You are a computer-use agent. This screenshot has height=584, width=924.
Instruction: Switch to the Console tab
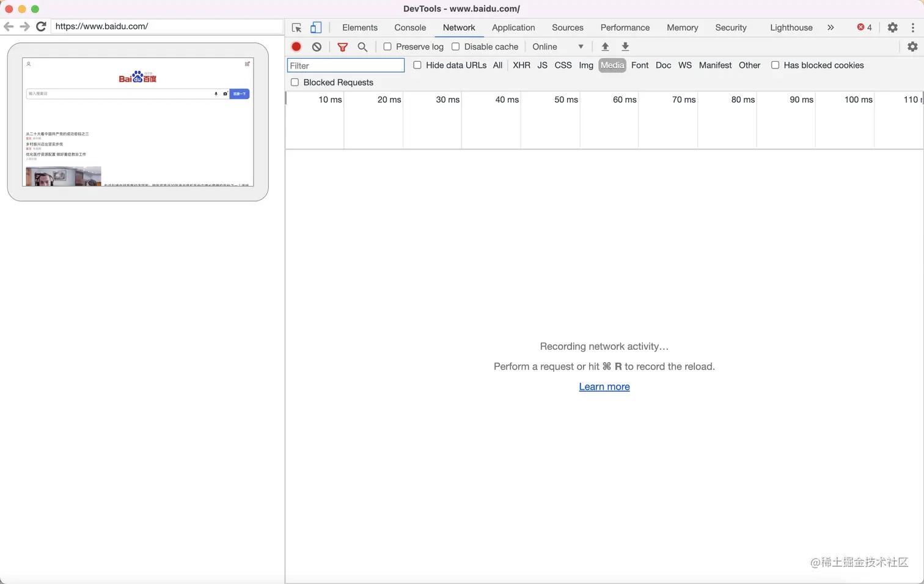coord(410,28)
